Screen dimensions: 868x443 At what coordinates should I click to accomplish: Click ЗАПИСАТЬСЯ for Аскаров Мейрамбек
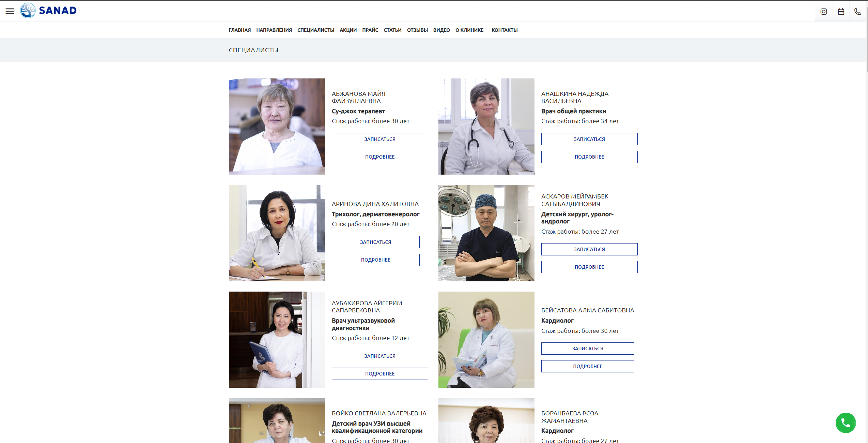(x=589, y=249)
